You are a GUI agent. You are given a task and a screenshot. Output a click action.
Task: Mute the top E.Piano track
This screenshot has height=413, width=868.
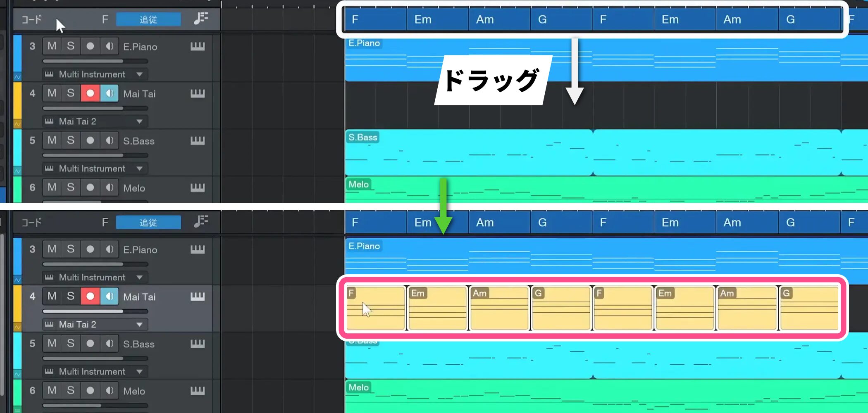[52, 46]
